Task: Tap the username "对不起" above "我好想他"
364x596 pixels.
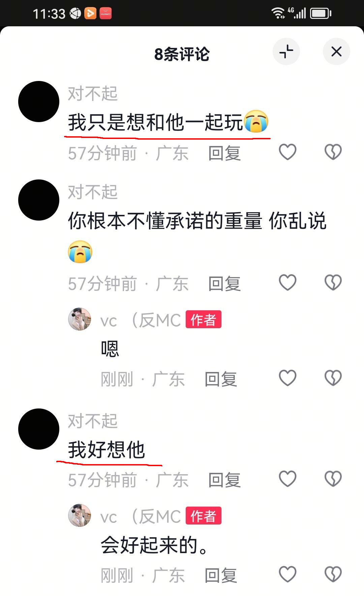Action: point(93,421)
